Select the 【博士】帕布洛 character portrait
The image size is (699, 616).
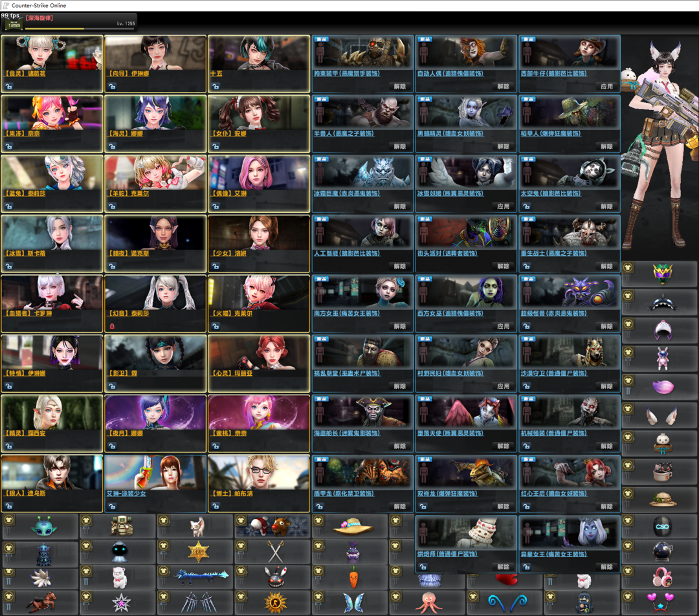tap(258, 472)
